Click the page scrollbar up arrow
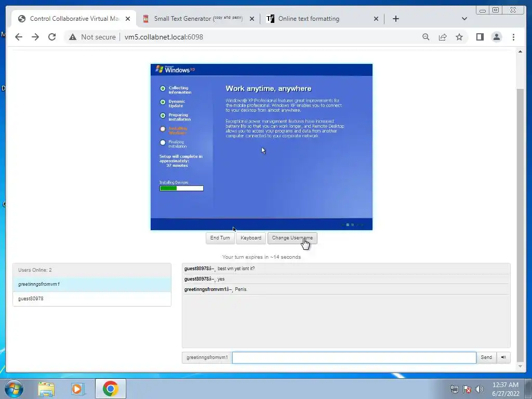Viewport: 532px width, 399px height. point(520,51)
